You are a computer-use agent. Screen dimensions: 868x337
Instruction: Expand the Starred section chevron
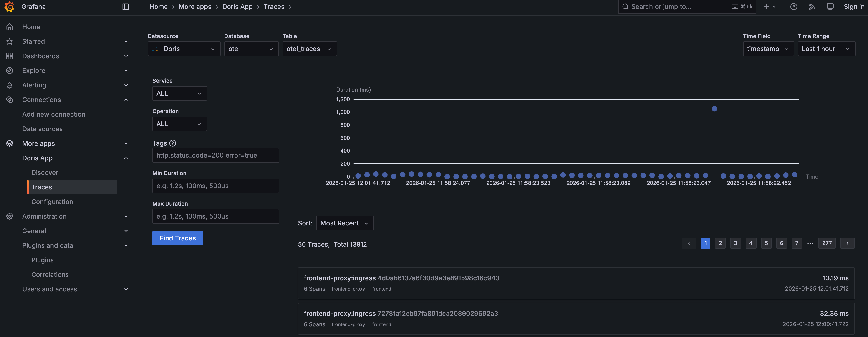point(126,41)
